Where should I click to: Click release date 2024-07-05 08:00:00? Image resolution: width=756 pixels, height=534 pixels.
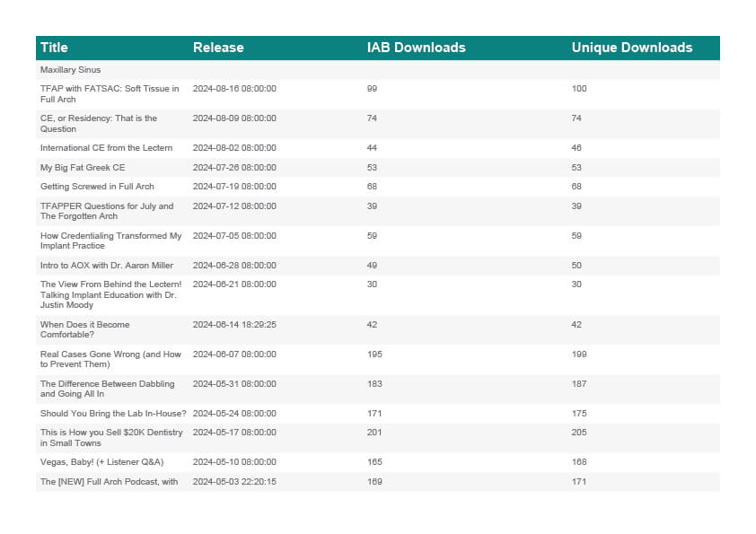[234, 236]
